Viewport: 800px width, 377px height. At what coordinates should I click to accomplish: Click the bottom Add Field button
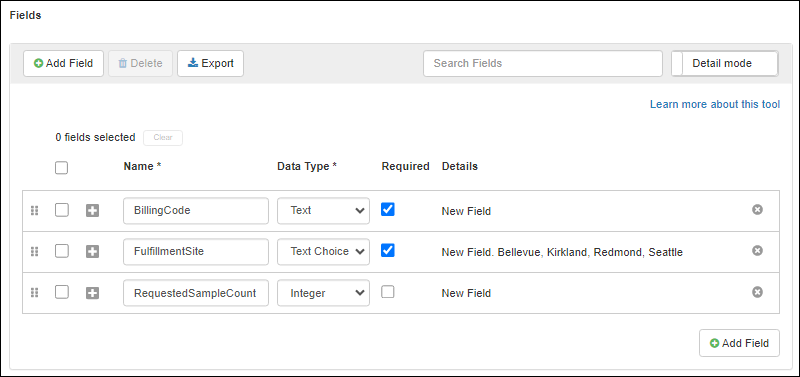[x=739, y=343]
